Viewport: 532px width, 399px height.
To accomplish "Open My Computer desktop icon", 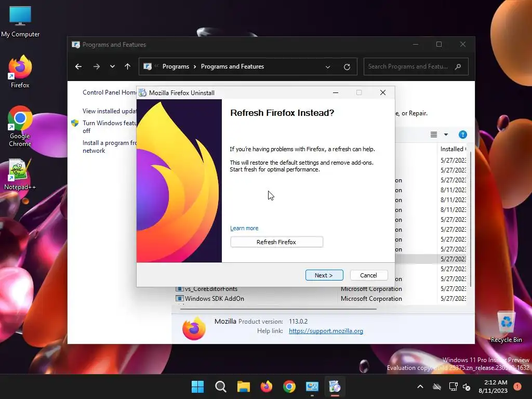I will [20, 21].
